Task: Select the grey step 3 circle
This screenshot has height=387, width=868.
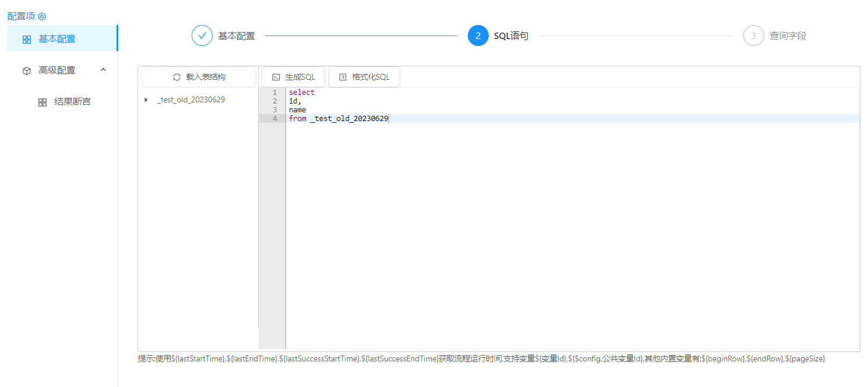Action: (753, 35)
